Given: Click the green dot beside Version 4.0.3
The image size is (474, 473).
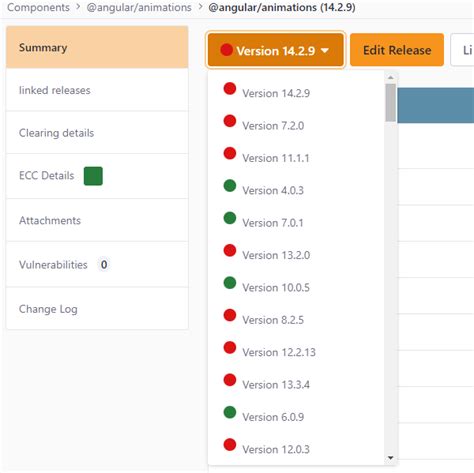Looking at the screenshot, I should pyautogui.click(x=230, y=185).
